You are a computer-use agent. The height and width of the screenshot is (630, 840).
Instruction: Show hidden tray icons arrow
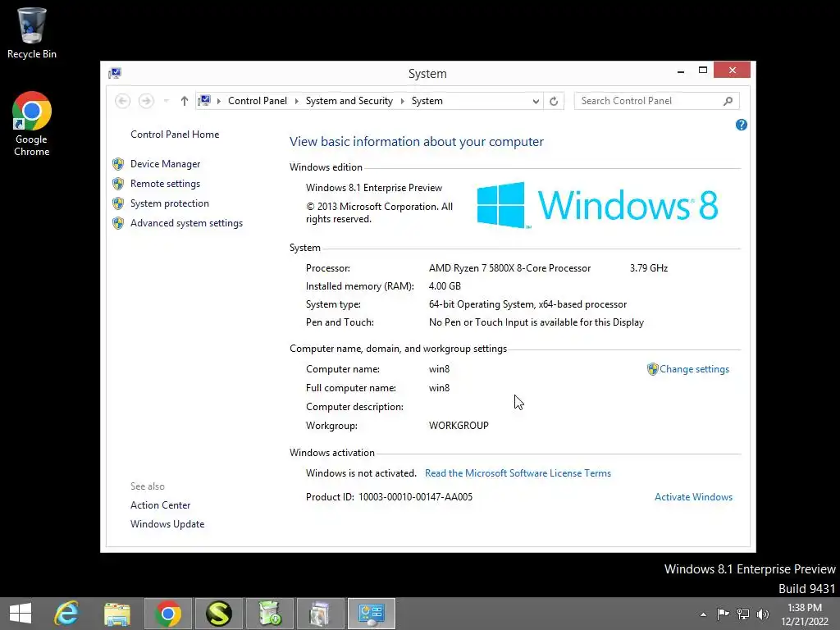703,614
